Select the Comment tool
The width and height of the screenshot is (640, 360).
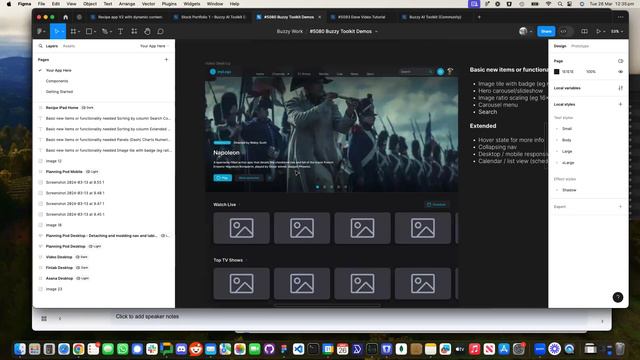click(160, 31)
